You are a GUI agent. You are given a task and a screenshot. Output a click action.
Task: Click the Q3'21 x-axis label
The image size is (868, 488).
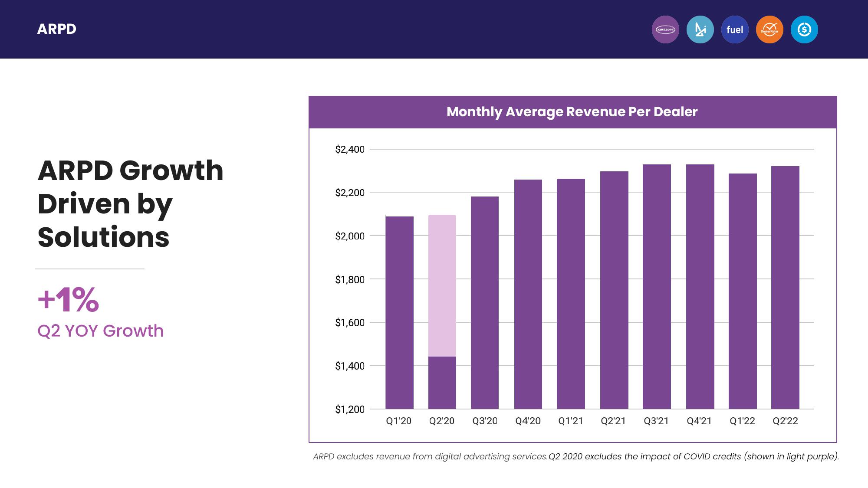tap(656, 421)
